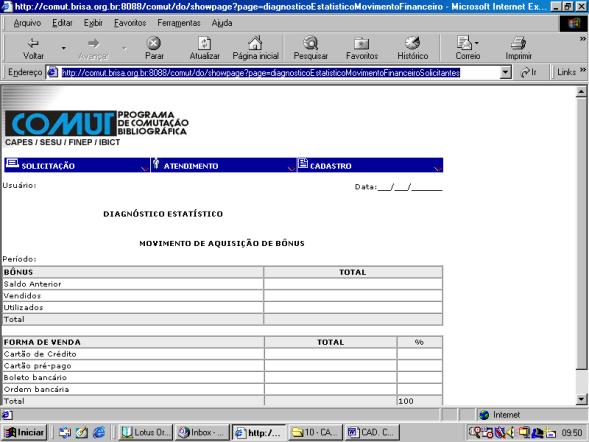Open the ATENDIMENTO navigation menu
Image resolution: width=589 pixels, height=442 pixels.
[224, 165]
